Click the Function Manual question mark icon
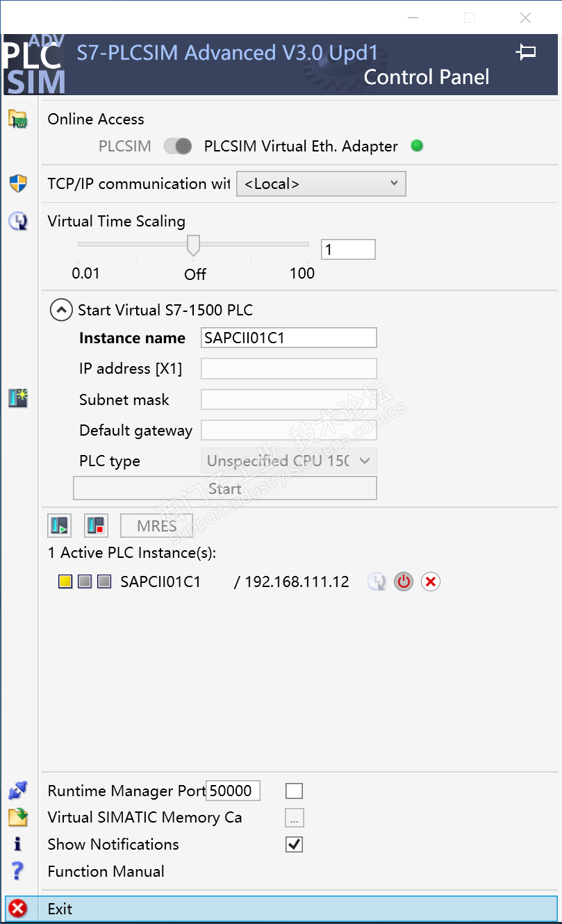Screen dimensions: 562x924 17,871
